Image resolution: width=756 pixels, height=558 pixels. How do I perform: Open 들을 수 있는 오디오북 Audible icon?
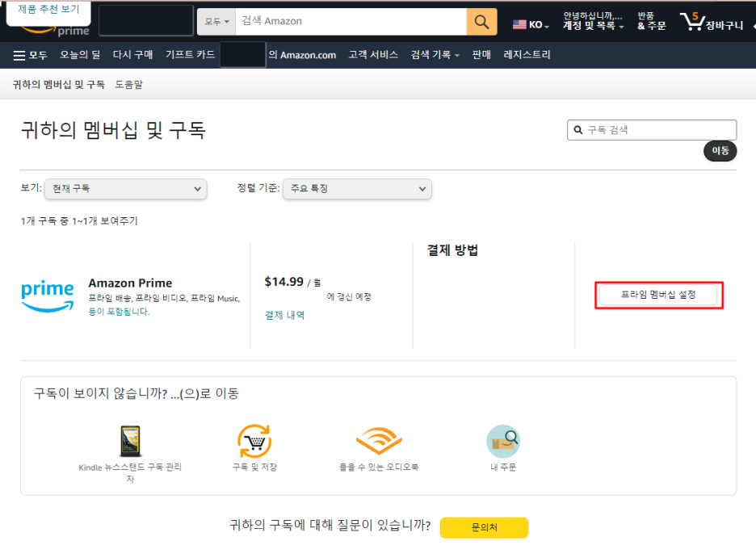click(x=379, y=441)
